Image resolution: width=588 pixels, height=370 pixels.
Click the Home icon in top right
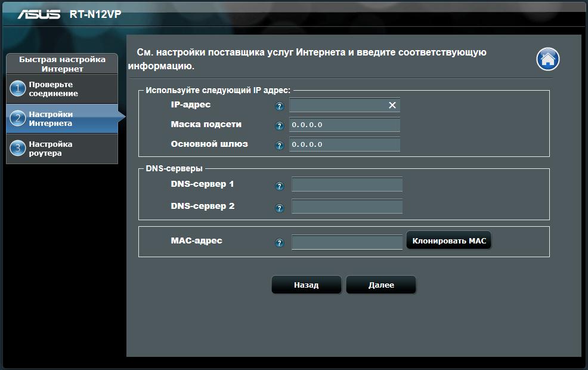coord(547,59)
